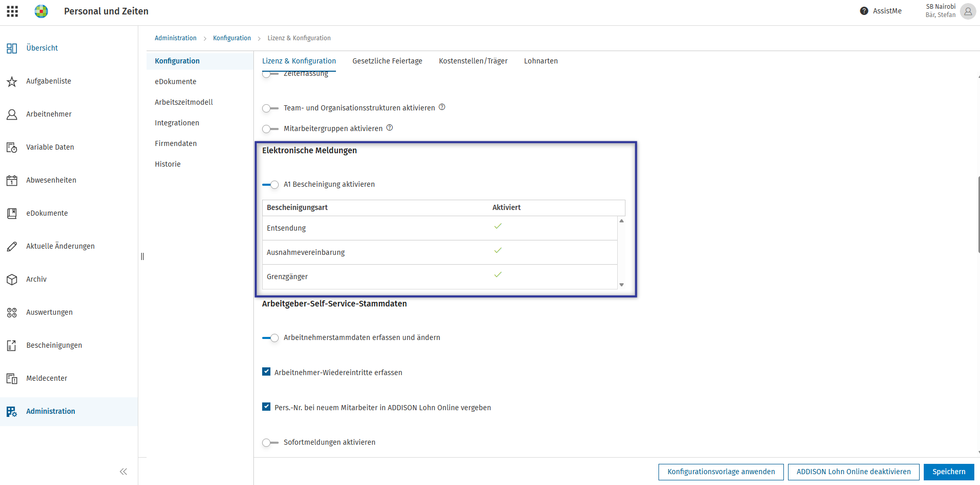The width and height of the screenshot is (980, 485).
Task: Click the Speichern button
Action: [x=949, y=472]
